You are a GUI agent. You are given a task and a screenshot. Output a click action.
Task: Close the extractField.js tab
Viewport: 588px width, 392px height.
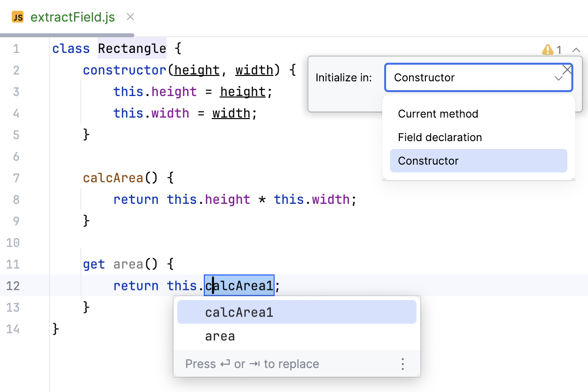pos(130,17)
